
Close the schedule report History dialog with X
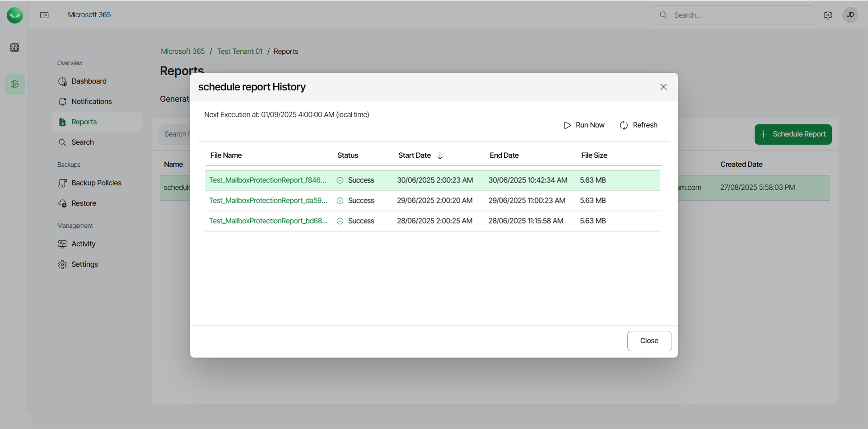point(663,87)
